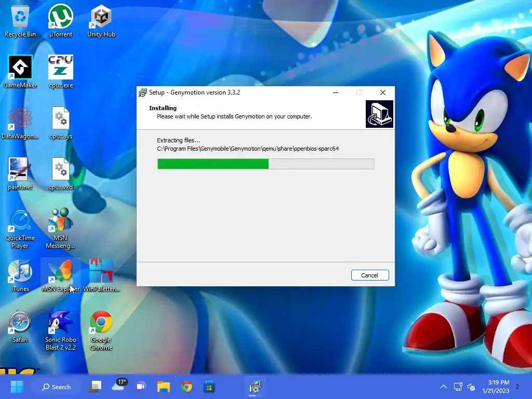Click the setup icon in title bar
Screen dimensions: 532x399
pos(142,92)
